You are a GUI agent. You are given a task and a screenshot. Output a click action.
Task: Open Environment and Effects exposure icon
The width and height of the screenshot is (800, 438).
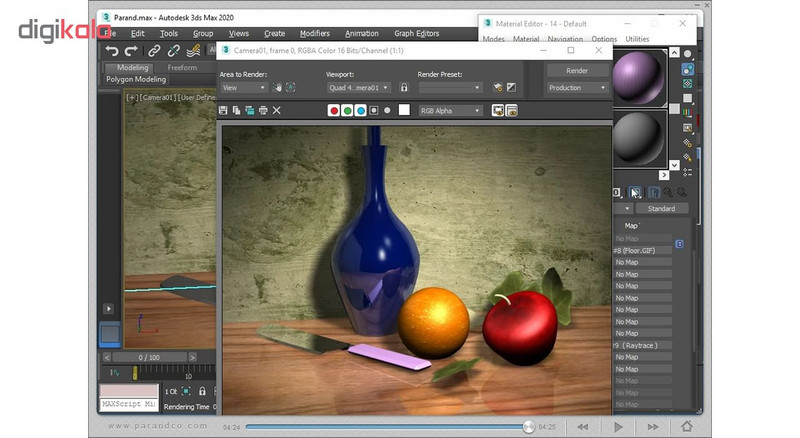pos(511,88)
